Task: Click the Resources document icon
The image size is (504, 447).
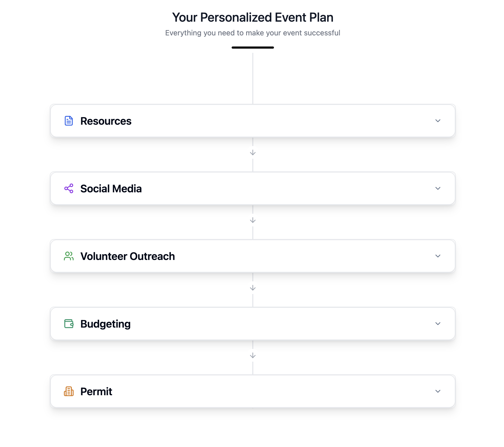Action: coord(69,121)
